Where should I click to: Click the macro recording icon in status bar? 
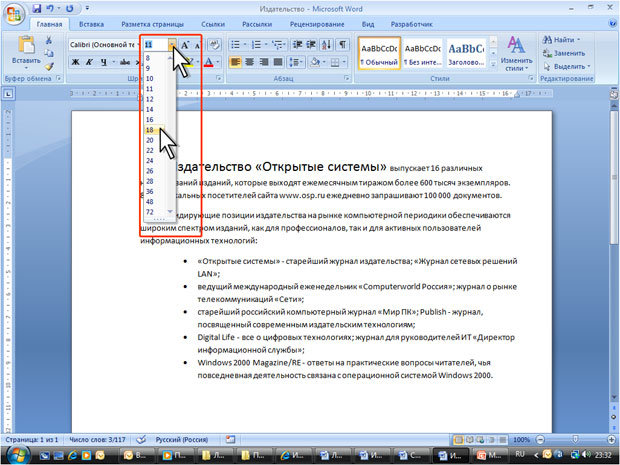pyautogui.click(x=231, y=439)
